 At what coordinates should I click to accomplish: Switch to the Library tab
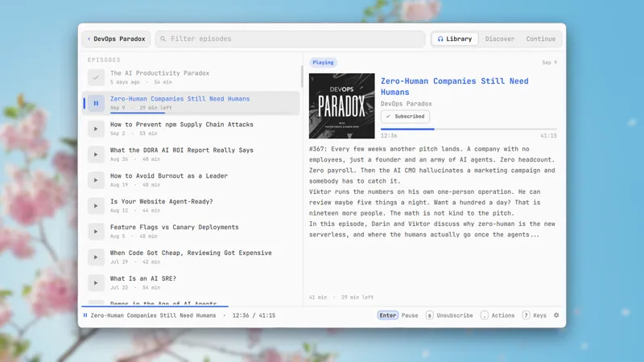point(455,39)
